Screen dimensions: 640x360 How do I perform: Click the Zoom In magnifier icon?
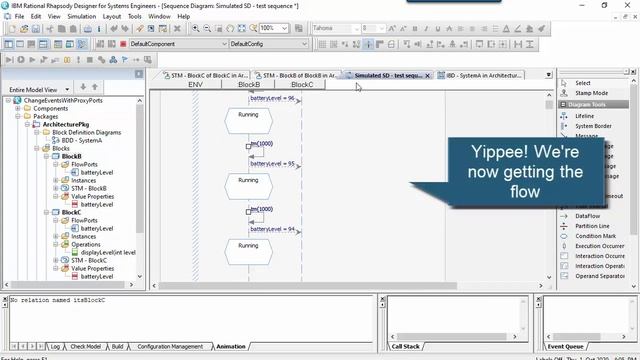point(196,29)
